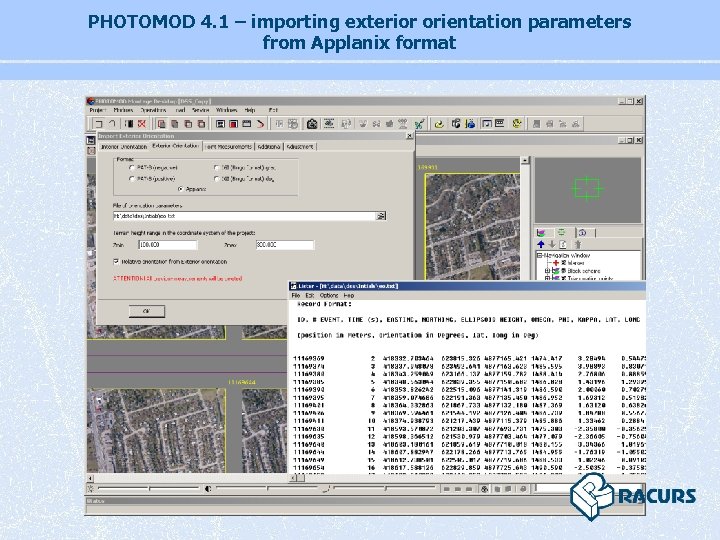Open the green arrows tab icon in navigator
This screenshot has width=720, height=540.
[561, 232]
